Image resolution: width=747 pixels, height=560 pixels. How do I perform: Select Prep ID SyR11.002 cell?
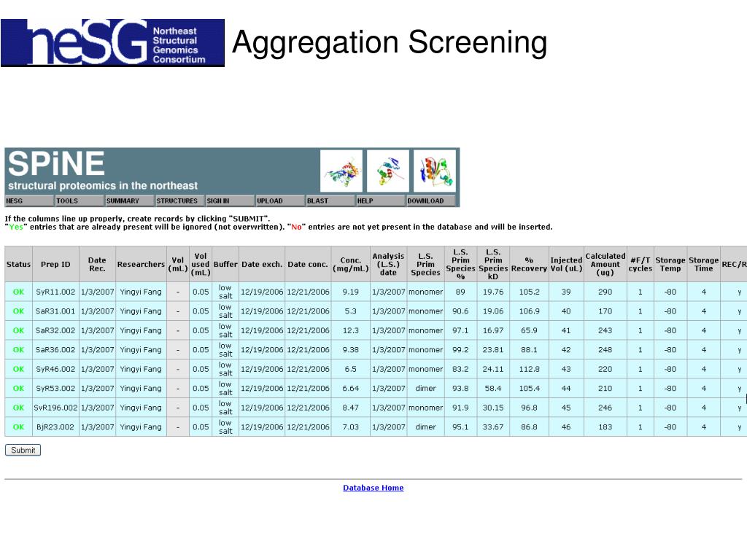coord(55,292)
